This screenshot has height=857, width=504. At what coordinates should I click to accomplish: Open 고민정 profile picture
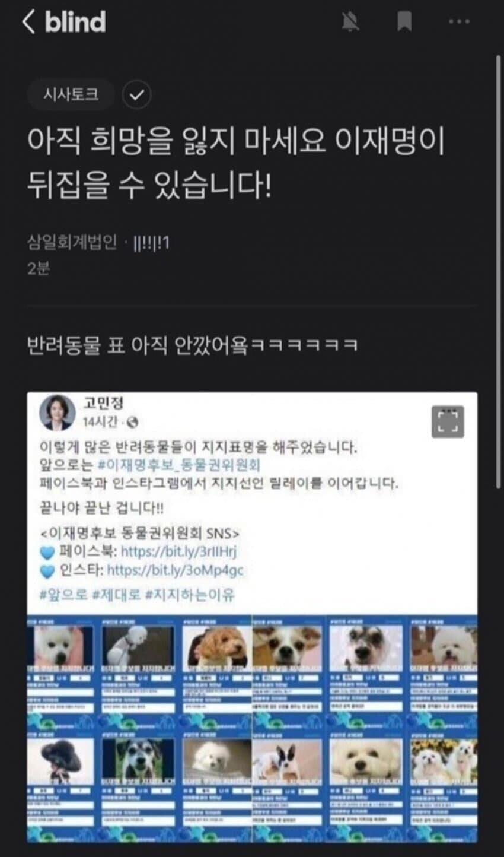tap(57, 412)
